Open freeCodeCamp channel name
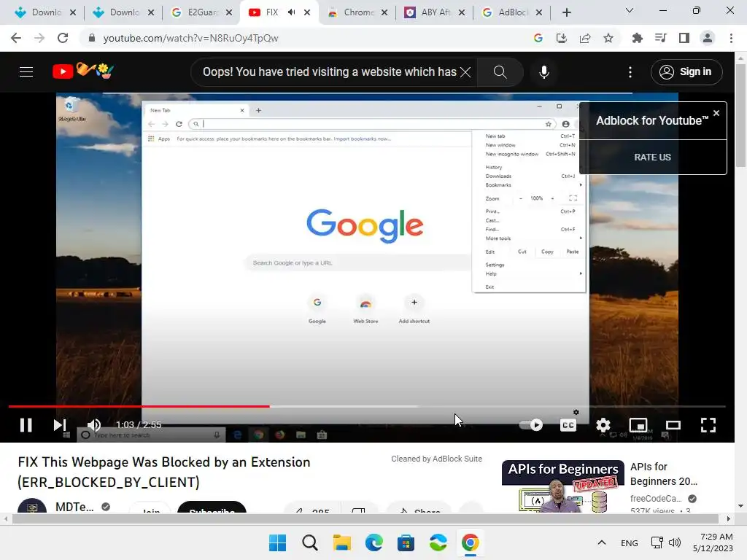The width and height of the screenshot is (747, 560). [x=656, y=499]
